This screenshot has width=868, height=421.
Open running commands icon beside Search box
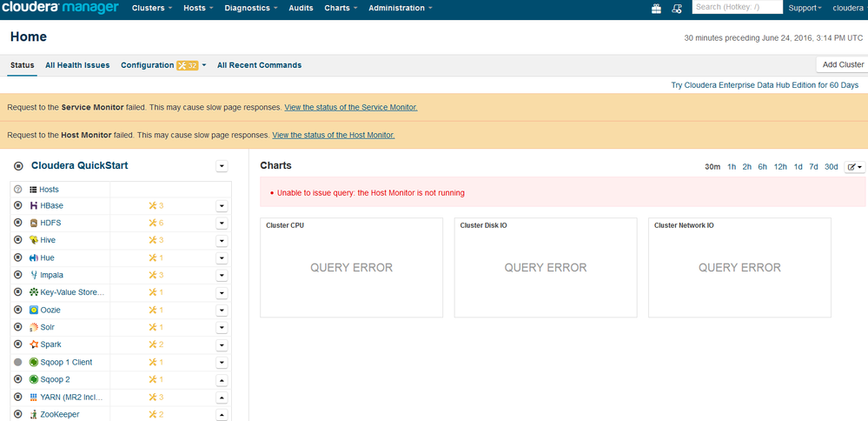click(676, 9)
